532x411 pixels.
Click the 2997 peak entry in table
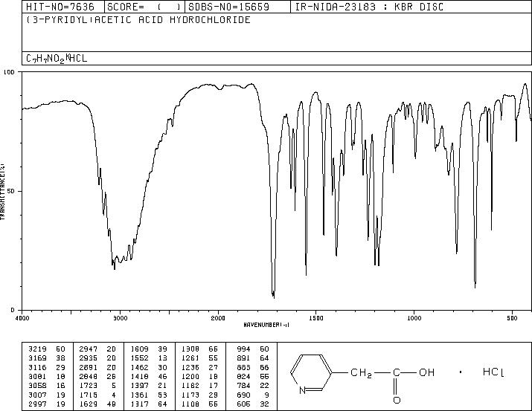(x=47, y=404)
